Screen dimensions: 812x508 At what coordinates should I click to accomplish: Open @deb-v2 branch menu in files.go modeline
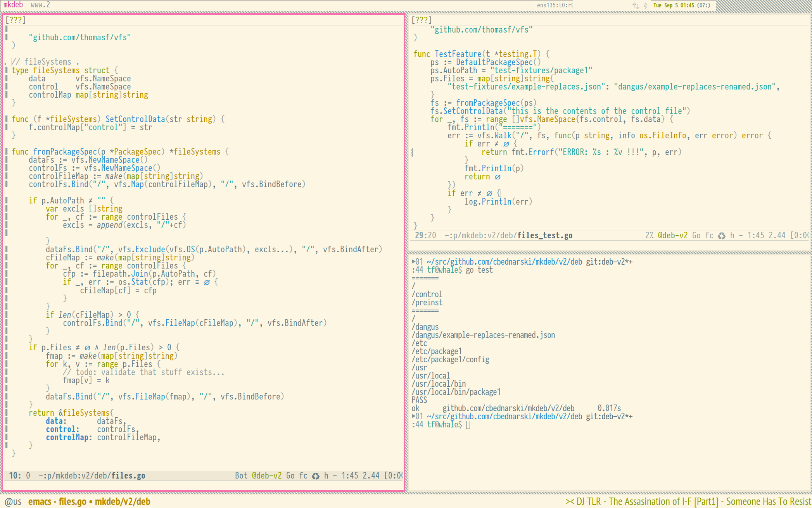tap(267, 475)
